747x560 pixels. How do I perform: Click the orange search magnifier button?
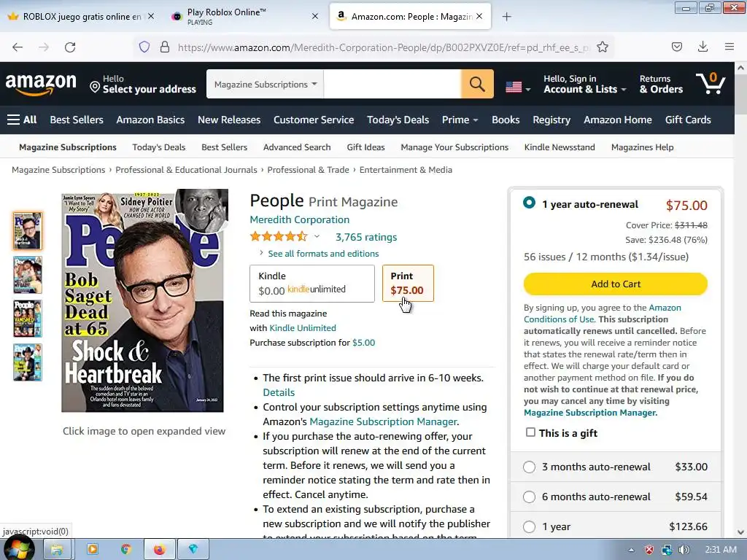477,84
